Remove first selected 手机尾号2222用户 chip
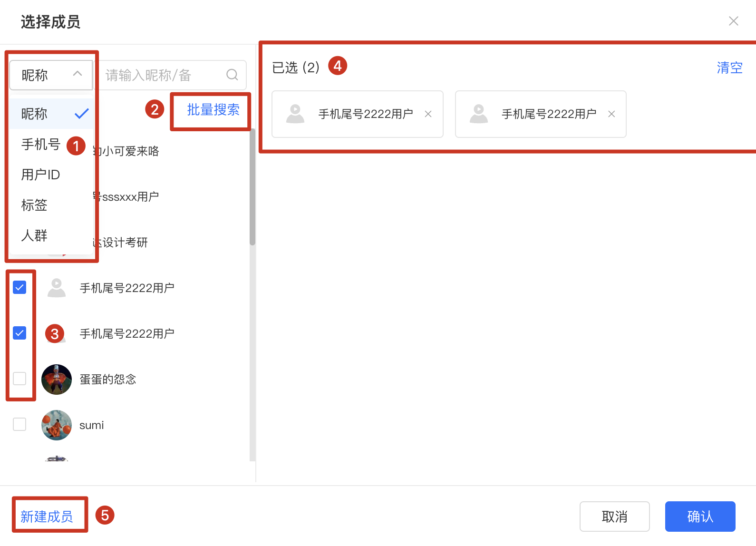 pyautogui.click(x=428, y=114)
